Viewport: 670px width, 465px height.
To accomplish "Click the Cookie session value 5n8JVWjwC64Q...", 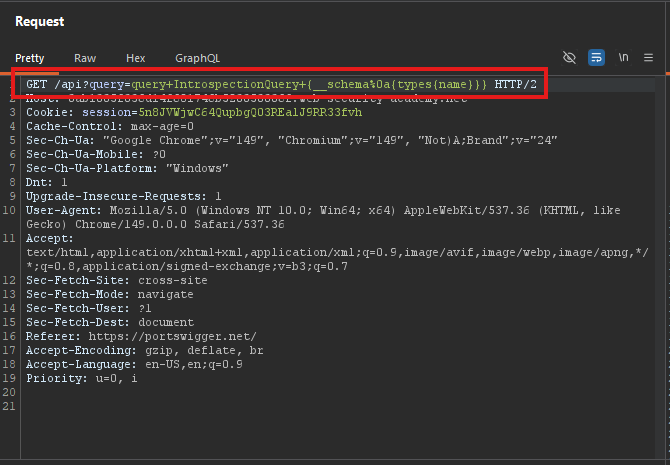I will [250, 112].
